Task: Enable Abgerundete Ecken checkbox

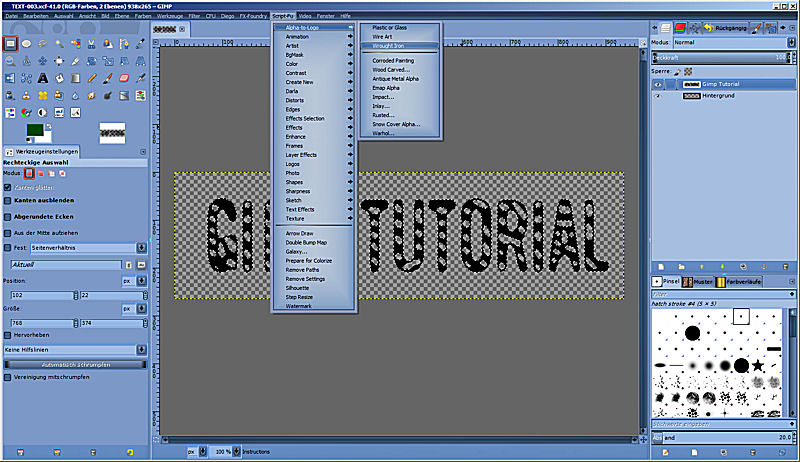Action: click(x=8, y=217)
